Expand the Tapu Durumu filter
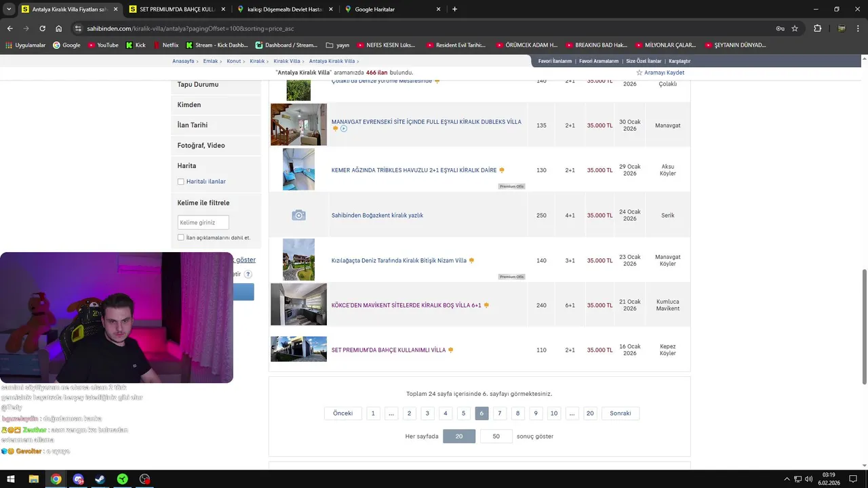This screenshot has width=868, height=488. (216, 85)
